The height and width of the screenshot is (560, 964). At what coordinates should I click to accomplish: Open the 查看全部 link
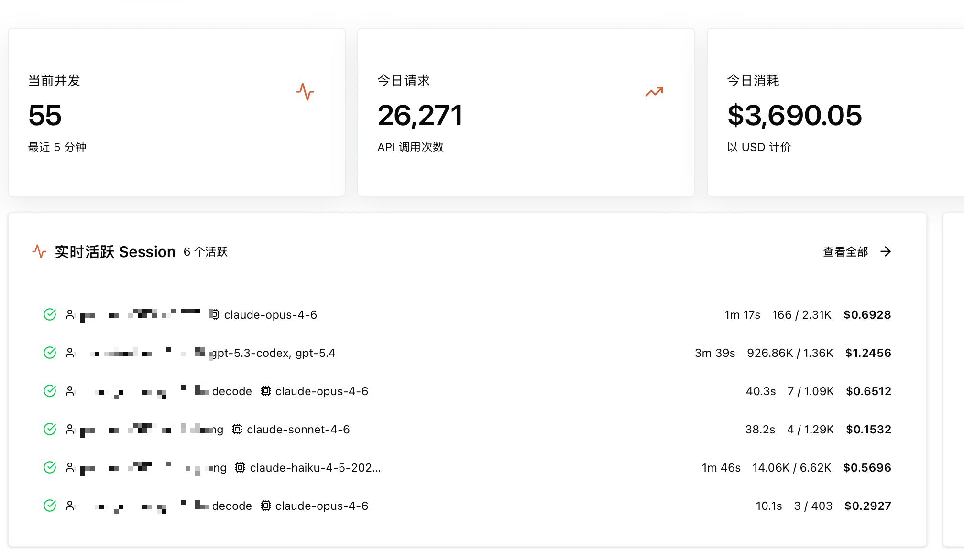[845, 252]
